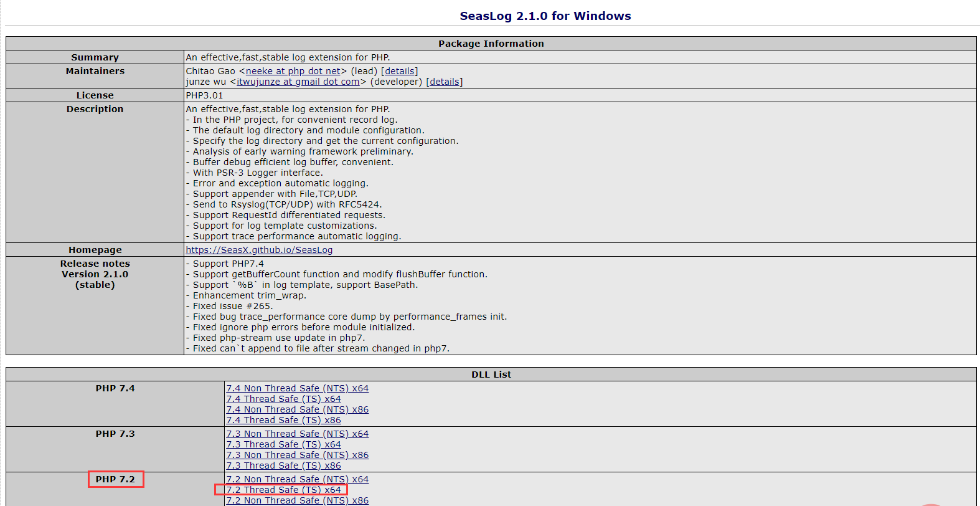Click the Release notes Version 2.1.0 label
Screen dimensions: 980x506
coord(95,274)
